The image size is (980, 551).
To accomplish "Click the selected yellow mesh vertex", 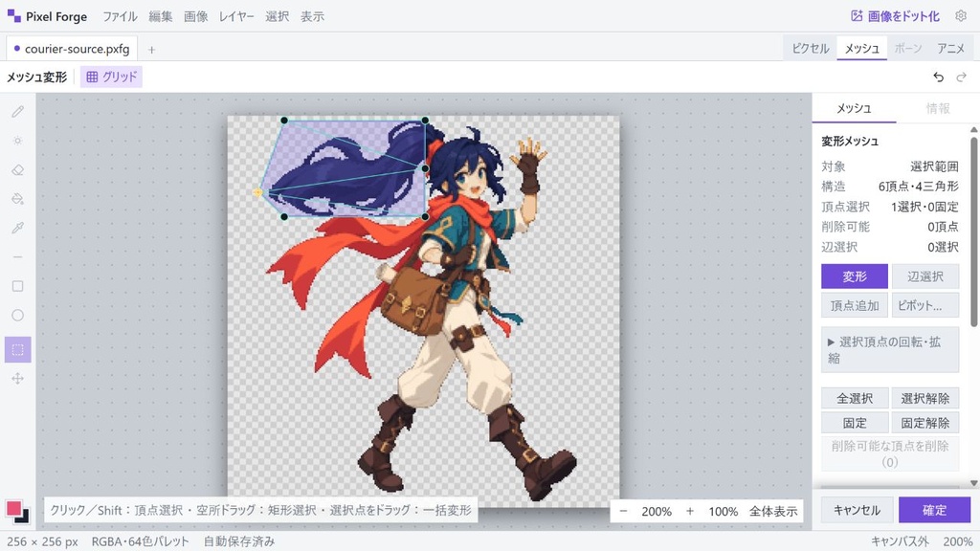I will point(257,192).
